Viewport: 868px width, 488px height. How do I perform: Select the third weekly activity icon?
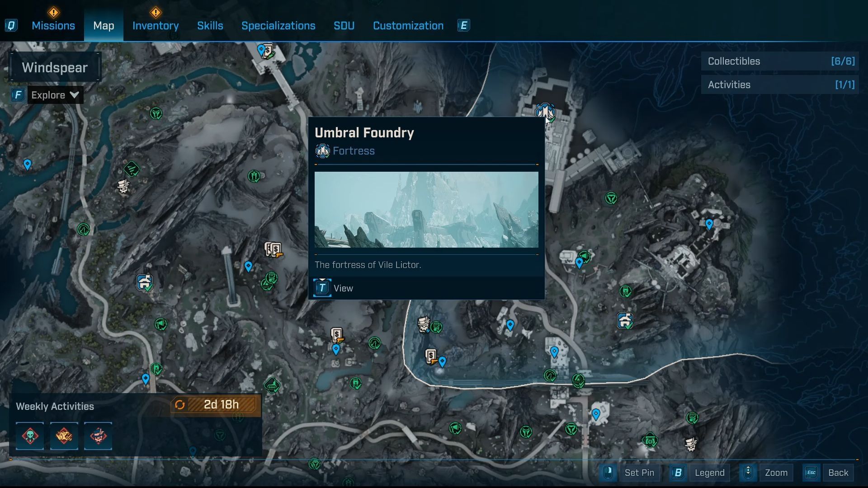98,436
